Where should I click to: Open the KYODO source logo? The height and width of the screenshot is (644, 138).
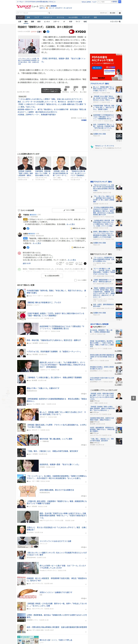click(x=77, y=32)
